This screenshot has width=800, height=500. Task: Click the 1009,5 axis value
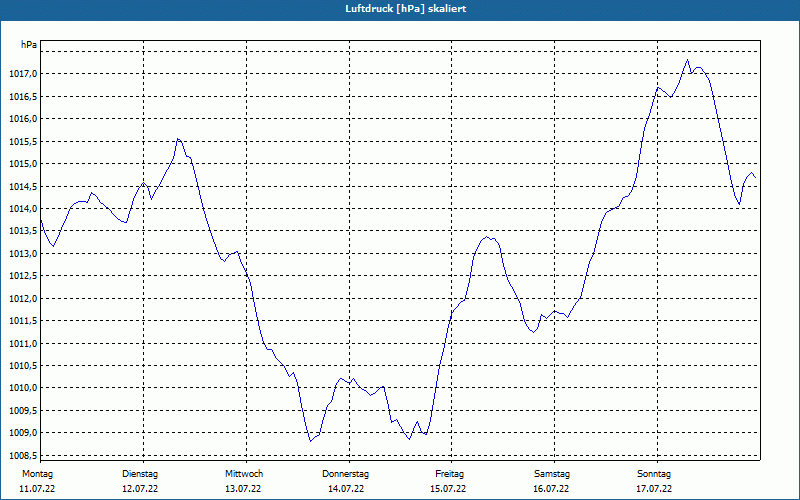[x=23, y=411]
